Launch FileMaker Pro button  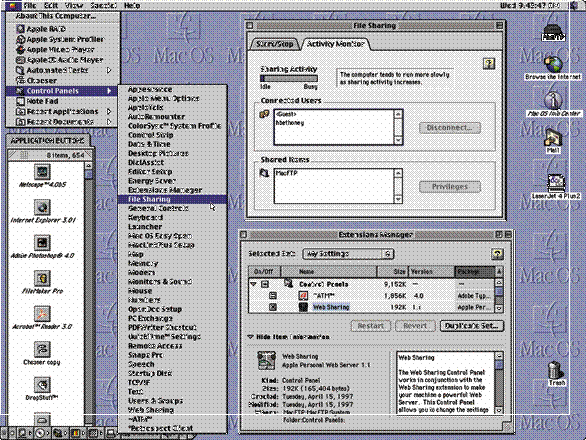click(42, 278)
